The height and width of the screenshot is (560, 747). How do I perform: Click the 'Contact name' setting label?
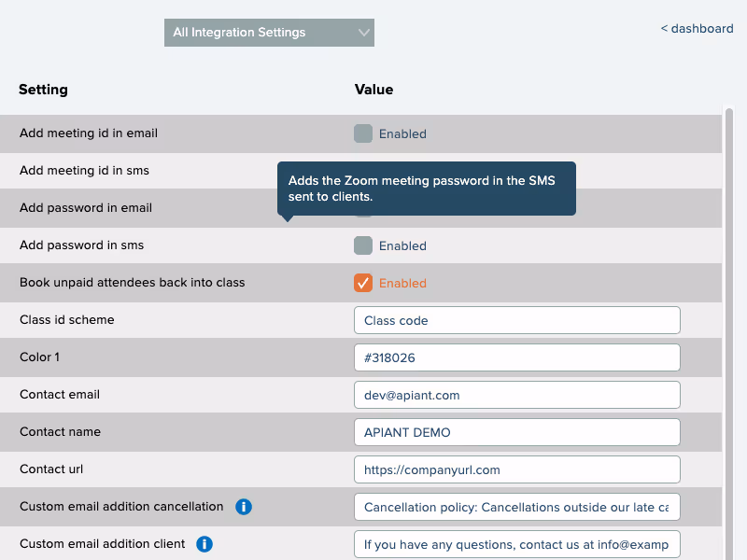point(60,432)
